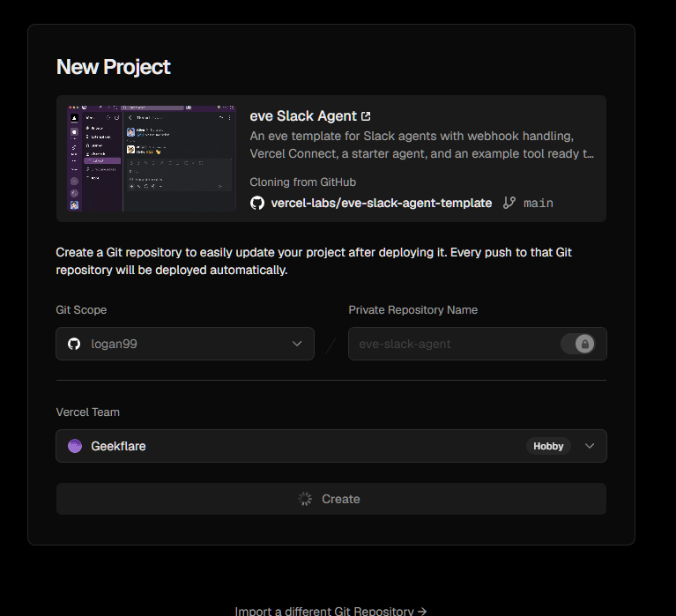Screen dimensions: 676x616
Task: Open the Git Scope dropdown showing logan99
Action: [x=185, y=344]
